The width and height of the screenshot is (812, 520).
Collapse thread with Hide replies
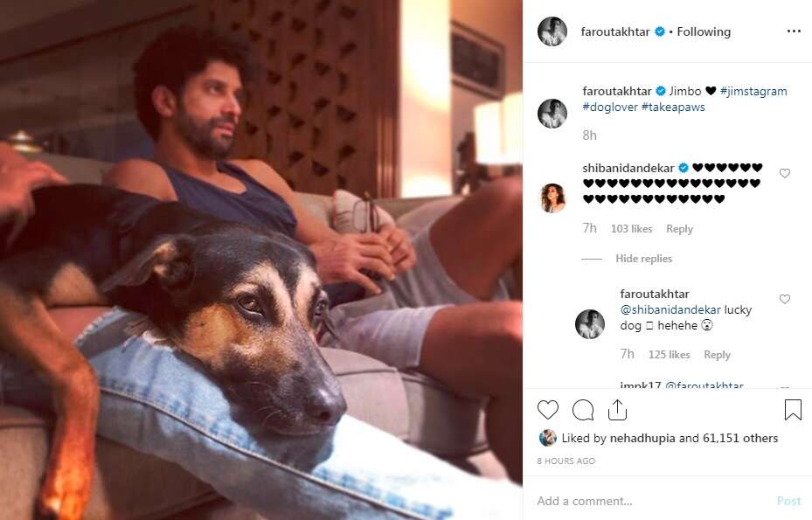[643, 259]
